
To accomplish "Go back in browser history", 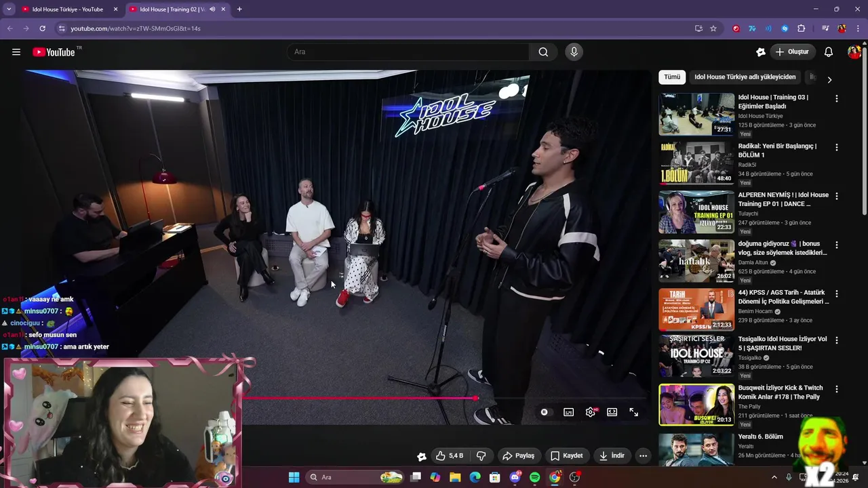I will coord(9,28).
